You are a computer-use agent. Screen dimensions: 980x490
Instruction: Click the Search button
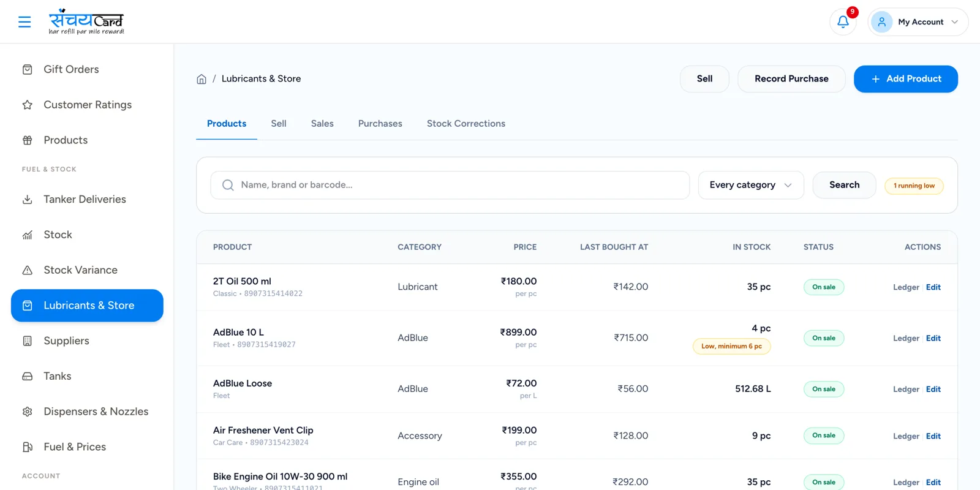[844, 185]
